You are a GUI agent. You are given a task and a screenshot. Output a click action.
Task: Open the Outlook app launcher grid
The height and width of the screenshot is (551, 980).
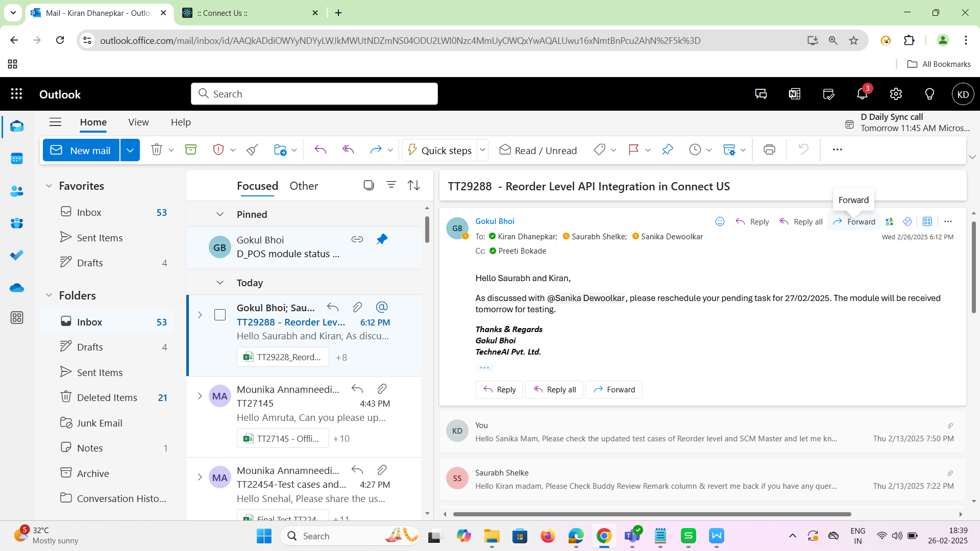click(x=16, y=94)
